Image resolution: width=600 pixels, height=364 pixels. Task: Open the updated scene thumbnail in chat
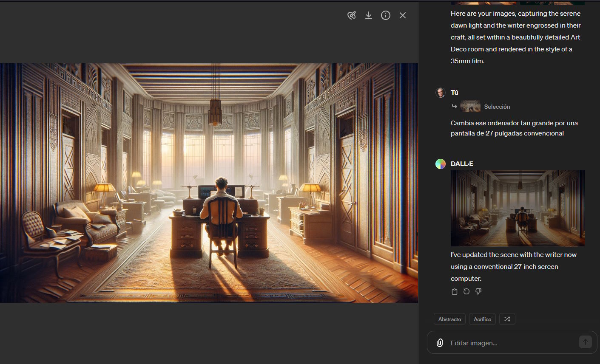pyautogui.click(x=518, y=208)
